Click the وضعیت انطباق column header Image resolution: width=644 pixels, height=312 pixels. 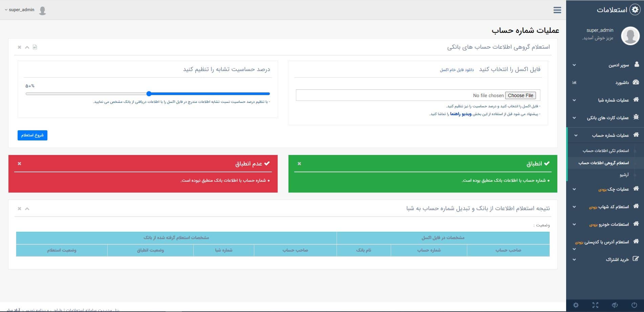(x=150, y=250)
